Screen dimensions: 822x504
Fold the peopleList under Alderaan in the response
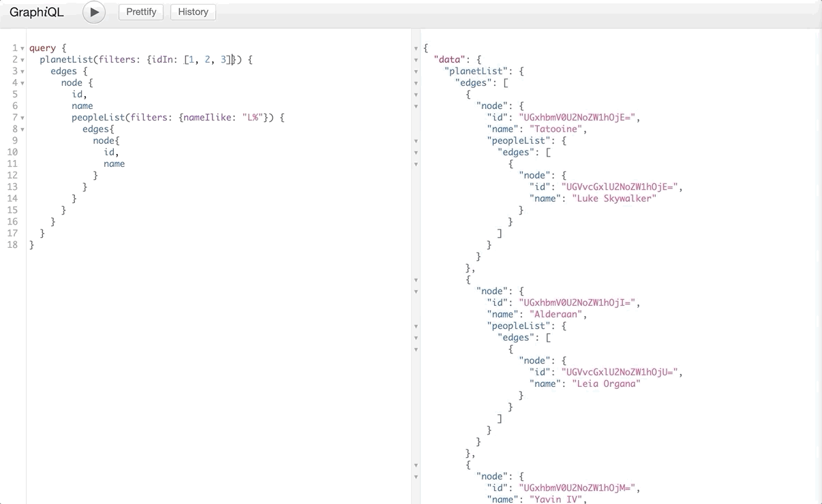click(x=416, y=326)
